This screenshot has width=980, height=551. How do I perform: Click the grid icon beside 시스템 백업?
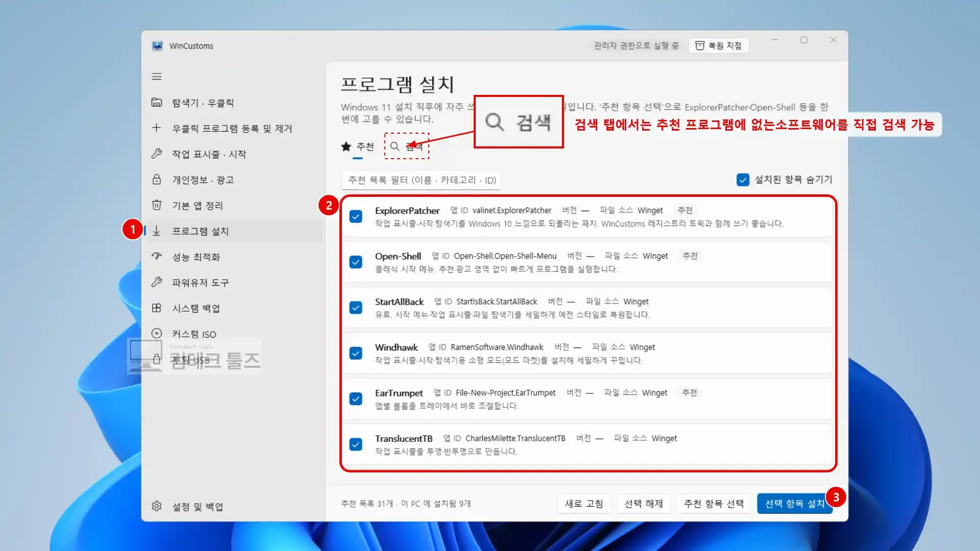point(157,308)
